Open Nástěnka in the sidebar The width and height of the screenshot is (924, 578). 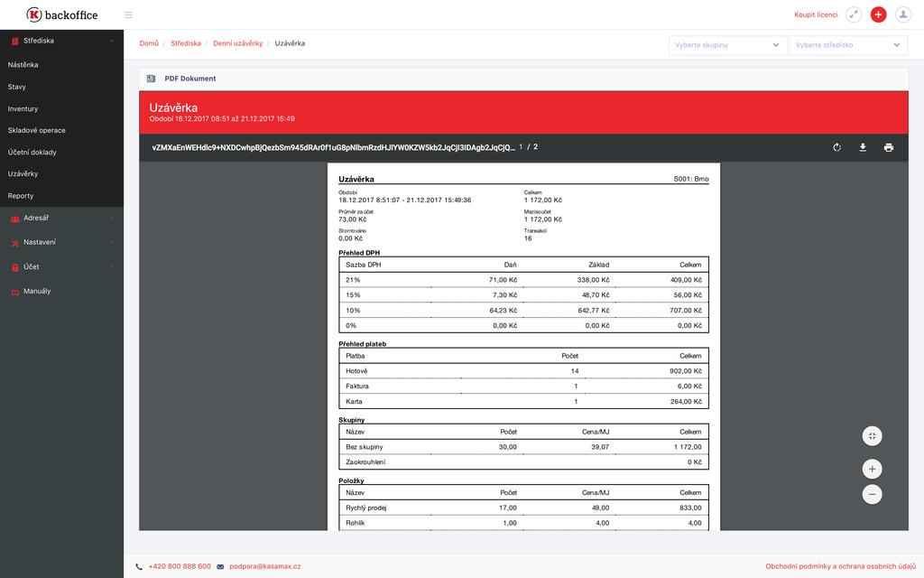click(x=23, y=65)
